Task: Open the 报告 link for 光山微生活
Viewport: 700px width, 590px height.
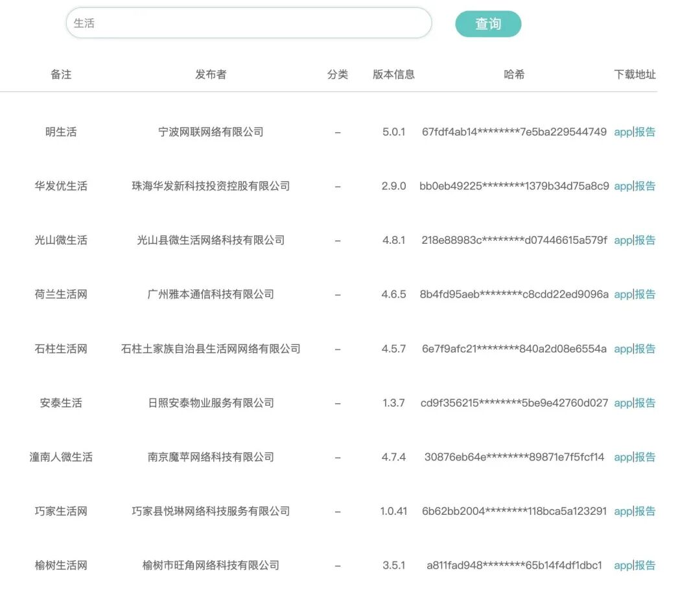Action: click(x=645, y=241)
